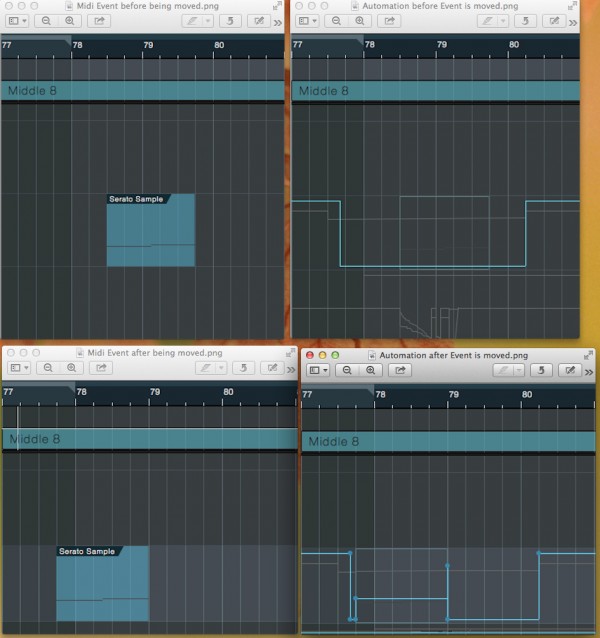600x638 pixels.
Task: Open view menu in Automation before Event window
Action: click(308, 21)
